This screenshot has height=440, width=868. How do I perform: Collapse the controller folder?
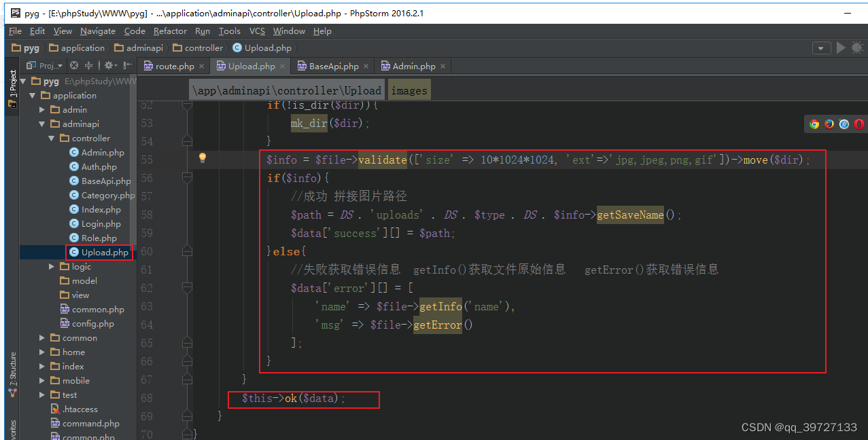[x=52, y=138]
